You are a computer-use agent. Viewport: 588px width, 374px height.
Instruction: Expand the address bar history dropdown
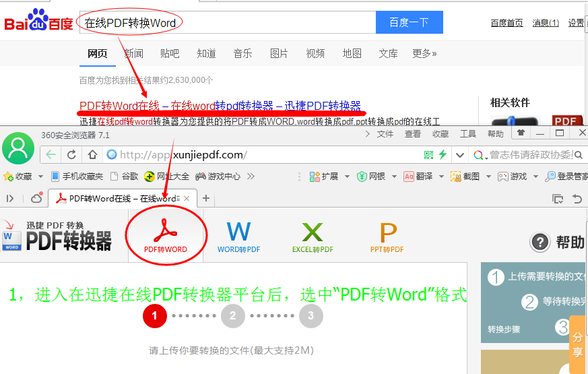[460, 155]
